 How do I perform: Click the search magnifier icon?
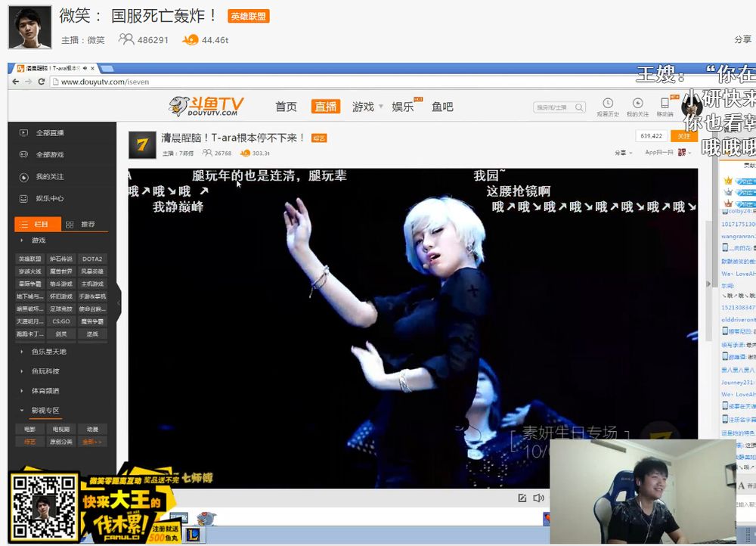pyautogui.click(x=579, y=107)
